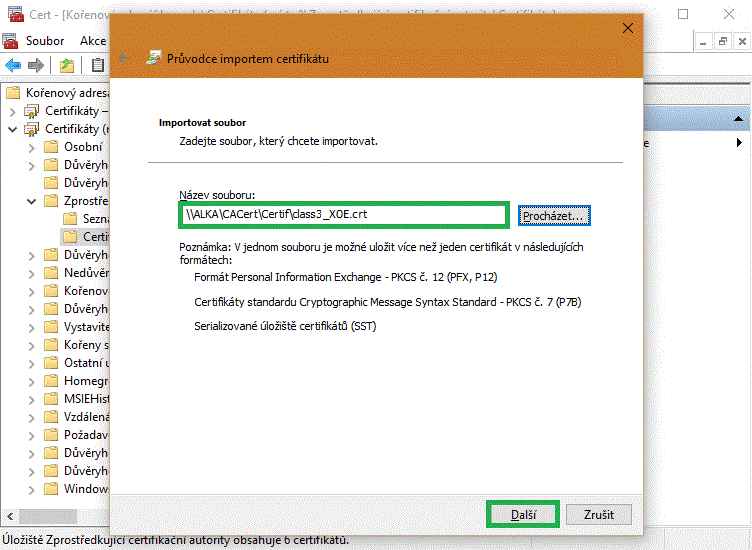The height and width of the screenshot is (550, 752).
Task: Click the MMC forward arrow toolbar icon
Action: (x=36, y=66)
